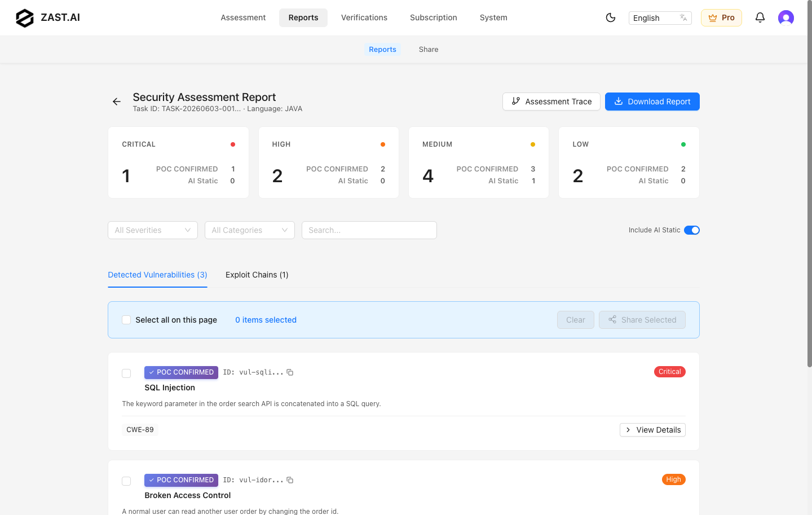
Task: Open the All Severities dropdown
Action: click(153, 230)
